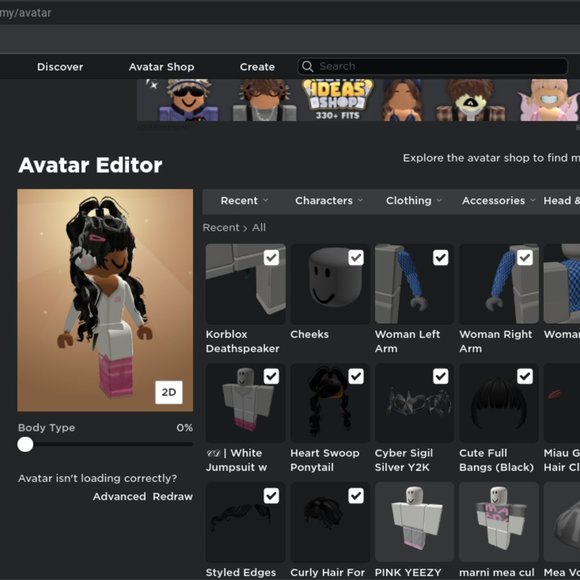Screen dimensions: 580x580
Task: Click the Woman Right Arm item name
Action: point(496,341)
